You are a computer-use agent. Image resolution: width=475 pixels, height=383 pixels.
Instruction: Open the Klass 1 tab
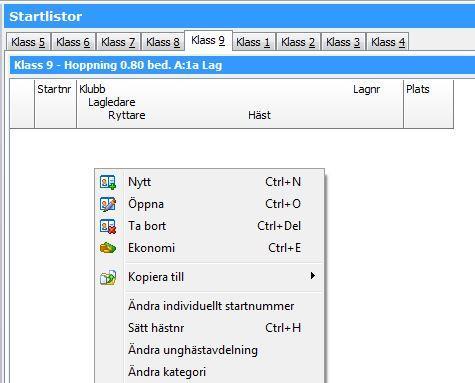(253, 42)
